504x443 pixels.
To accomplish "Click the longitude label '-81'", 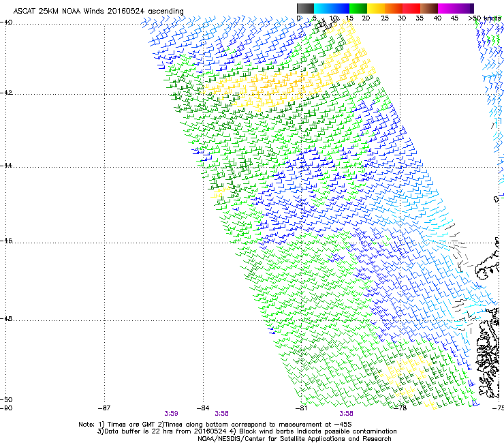I will point(302,408).
